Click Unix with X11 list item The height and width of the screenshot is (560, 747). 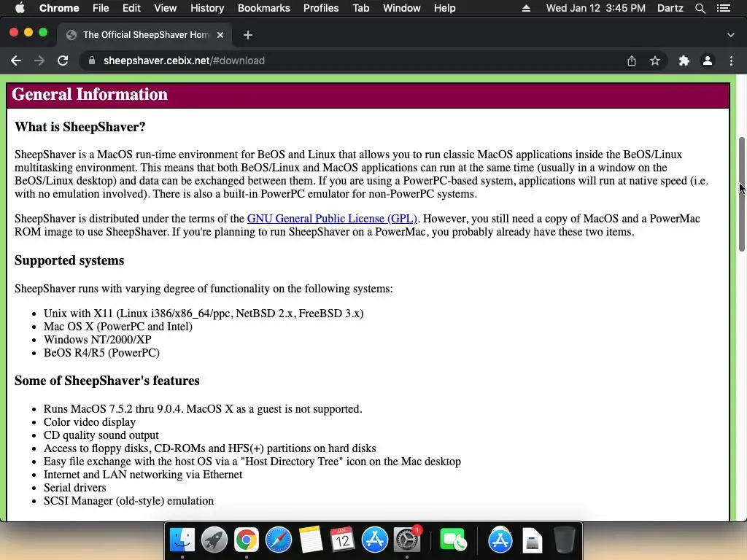tap(204, 314)
